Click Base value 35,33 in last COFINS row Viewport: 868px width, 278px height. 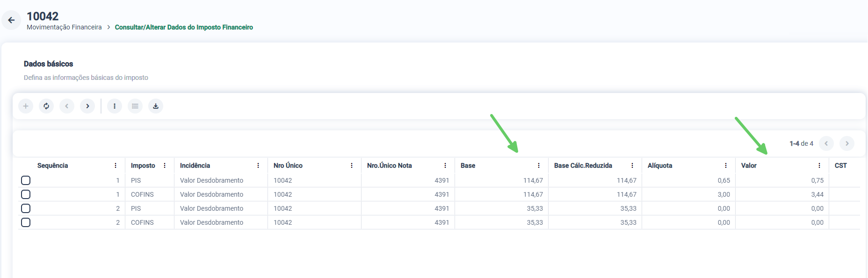(x=535, y=222)
